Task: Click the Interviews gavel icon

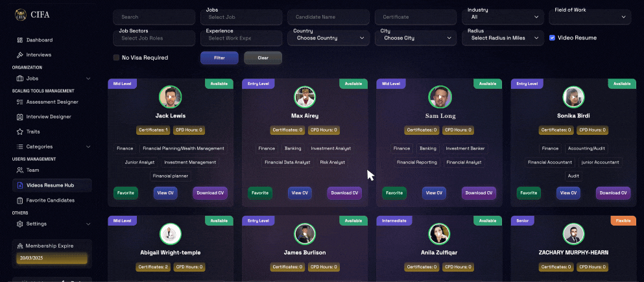Action: pyautogui.click(x=19, y=54)
